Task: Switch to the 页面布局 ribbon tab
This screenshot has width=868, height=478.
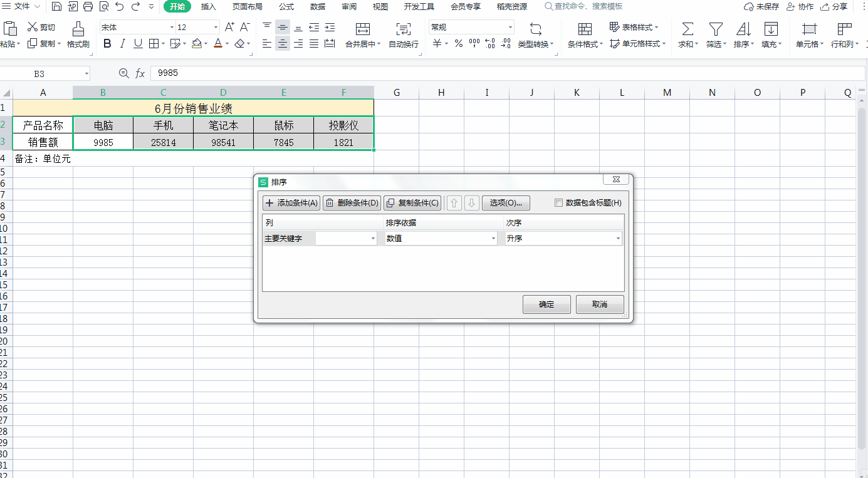Action: [x=248, y=7]
